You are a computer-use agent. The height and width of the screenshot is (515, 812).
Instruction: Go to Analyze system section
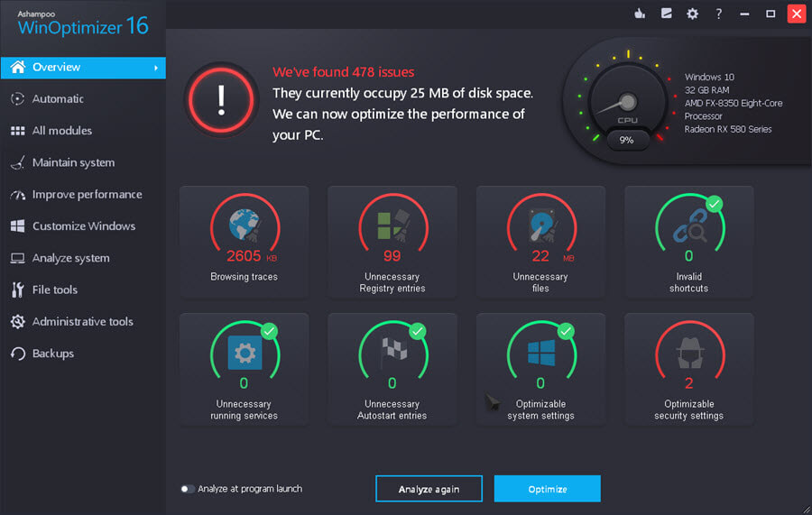[71, 258]
